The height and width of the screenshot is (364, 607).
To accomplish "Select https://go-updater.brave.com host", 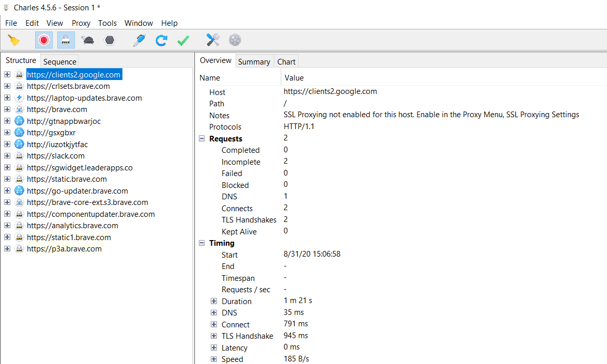I will (x=77, y=191).
